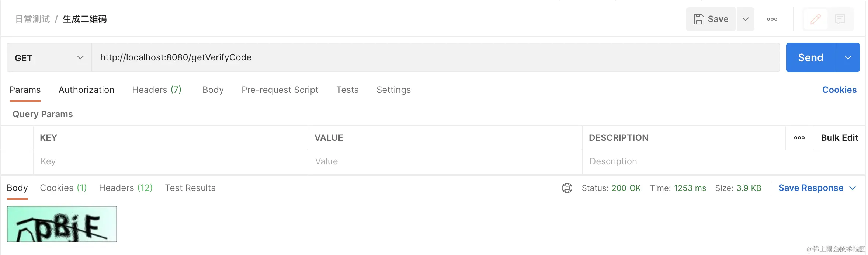Click Bulk Edit in params table
The height and width of the screenshot is (255, 868).
(839, 138)
